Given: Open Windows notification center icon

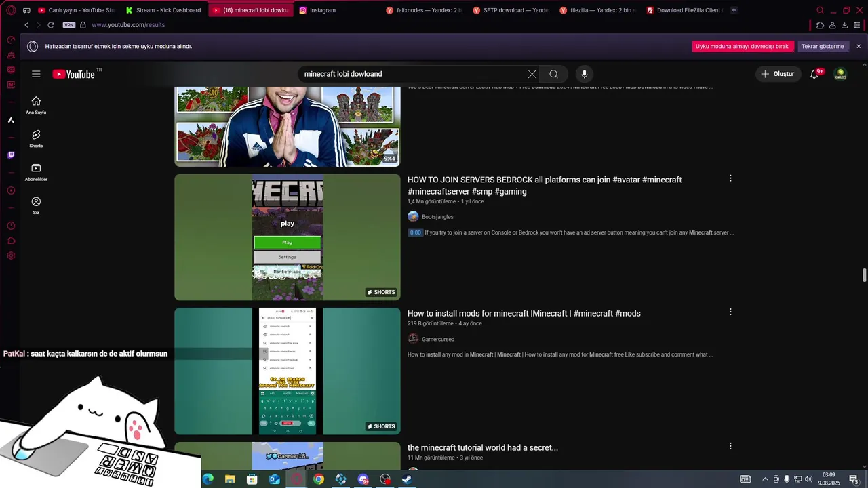Looking at the screenshot, I should click(854, 479).
